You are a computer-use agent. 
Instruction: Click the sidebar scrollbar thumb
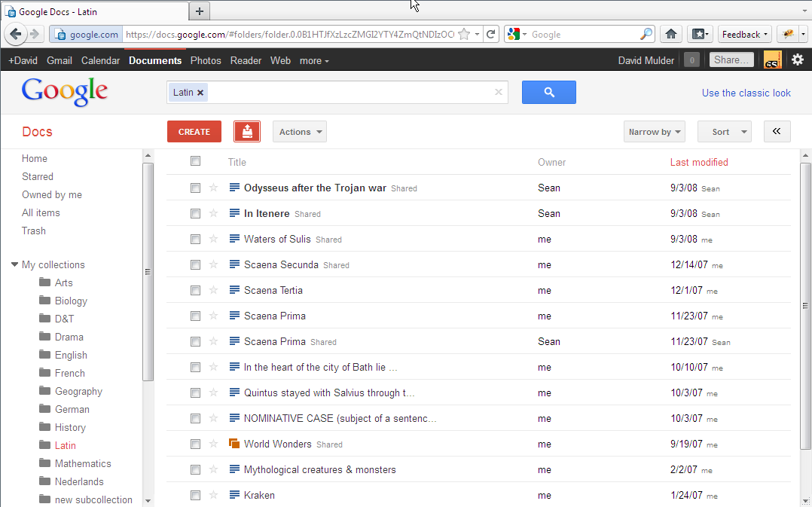coord(148,272)
